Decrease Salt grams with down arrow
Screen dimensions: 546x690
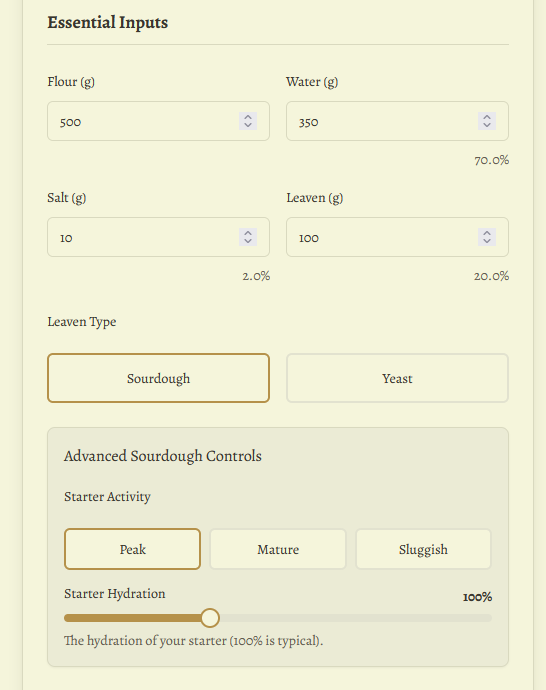(x=248, y=241)
